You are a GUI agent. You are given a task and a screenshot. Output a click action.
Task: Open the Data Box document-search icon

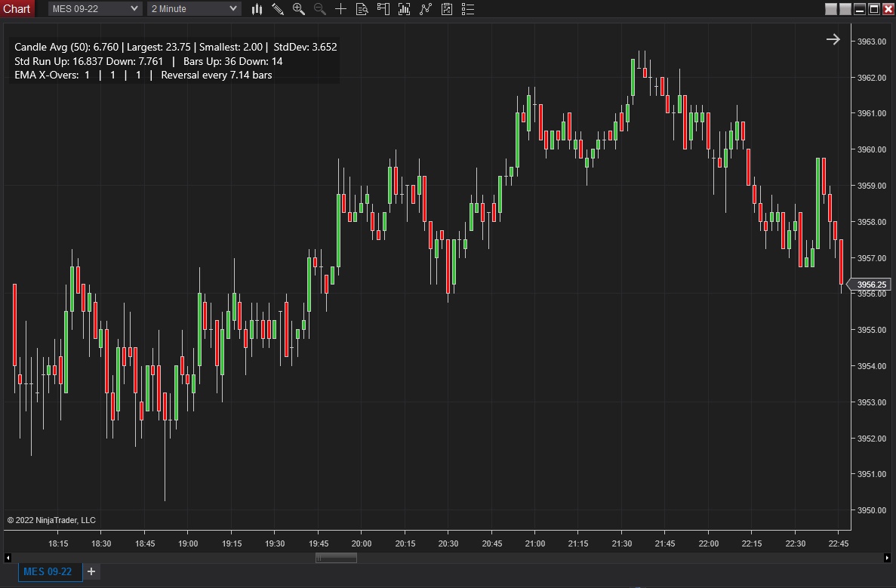pos(362,8)
